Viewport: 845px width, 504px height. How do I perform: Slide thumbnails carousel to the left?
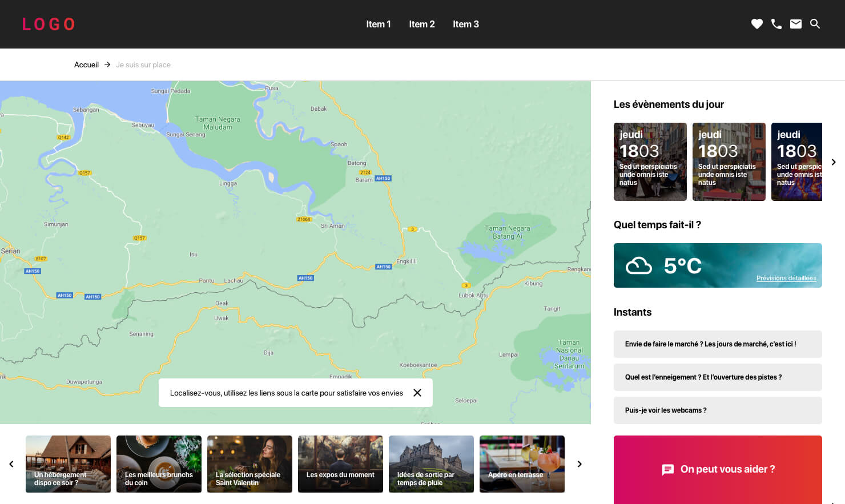coord(11,464)
